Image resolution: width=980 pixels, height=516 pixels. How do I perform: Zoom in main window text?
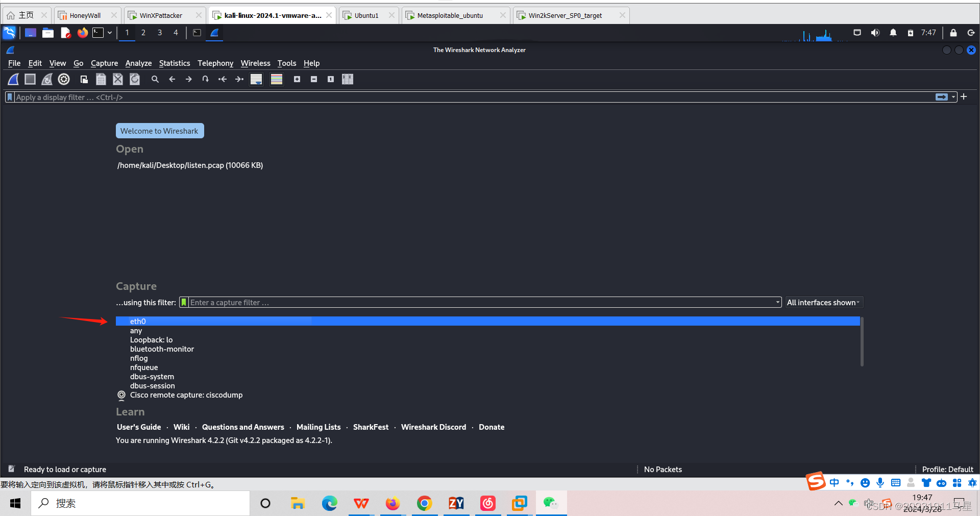297,79
